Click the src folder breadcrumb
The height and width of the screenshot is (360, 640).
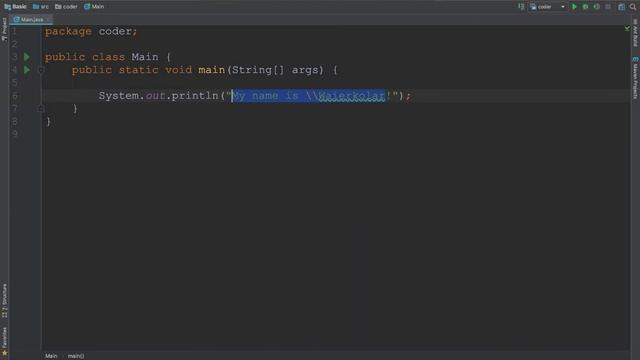pyautogui.click(x=41, y=7)
